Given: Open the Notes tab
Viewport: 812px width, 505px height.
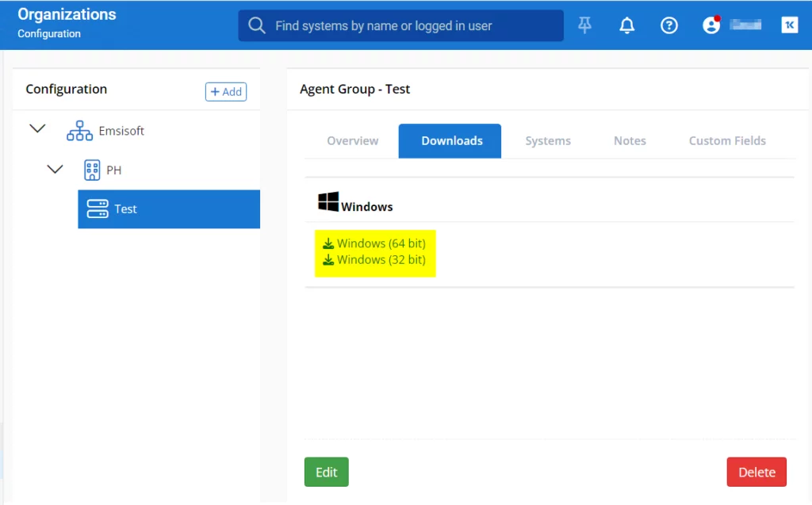Looking at the screenshot, I should click(x=630, y=141).
